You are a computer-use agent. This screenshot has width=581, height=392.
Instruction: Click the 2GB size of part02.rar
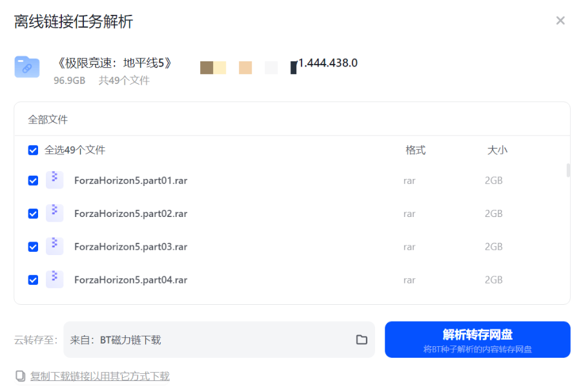click(494, 213)
